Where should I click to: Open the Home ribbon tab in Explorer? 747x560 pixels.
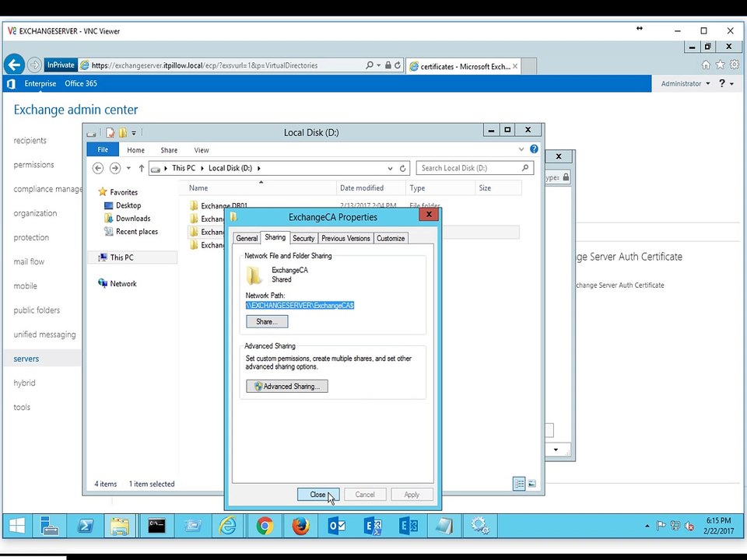[135, 150]
